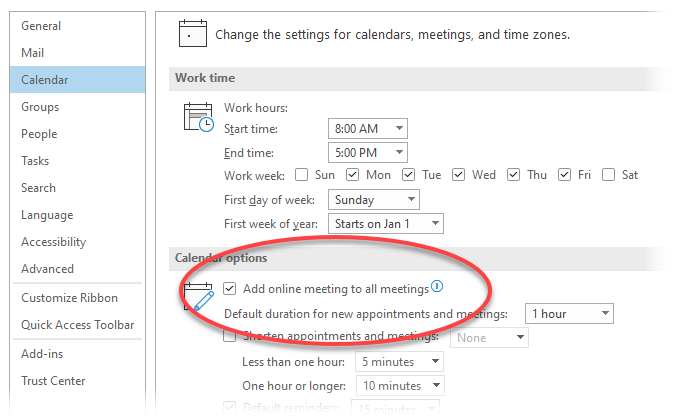Switch to the Advanced options category
This screenshot has width=673, height=418.
(47, 269)
